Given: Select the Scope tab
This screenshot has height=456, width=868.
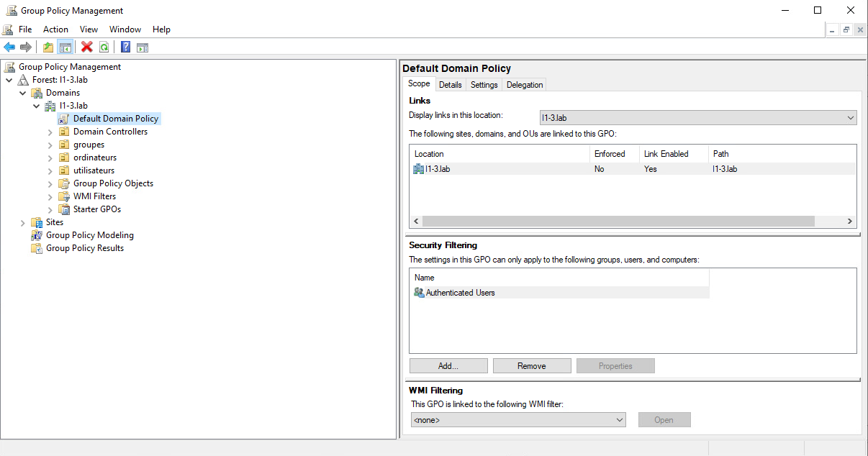Looking at the screenshot, I should (419, 83).
